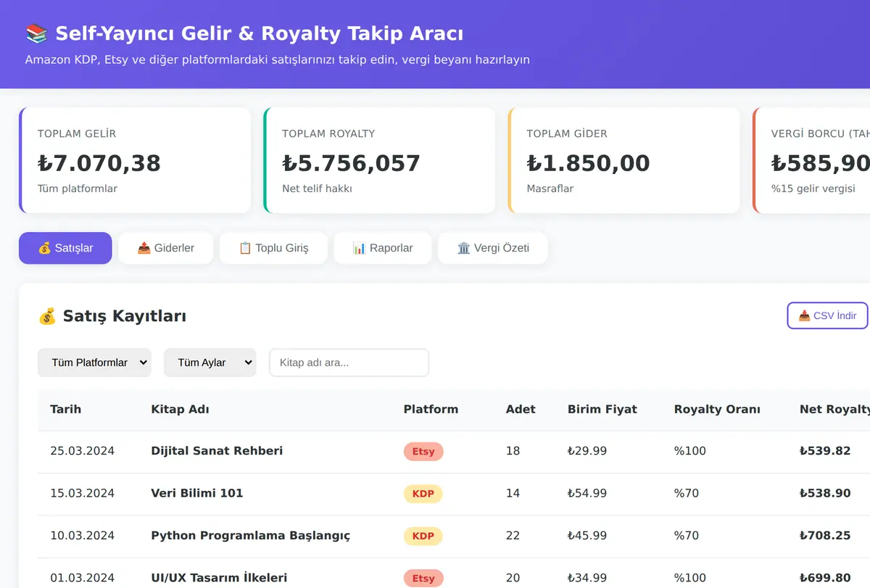
Task: Click the quantity 22 in Python row
Action: pyautogui.click(x=513, y=536)
